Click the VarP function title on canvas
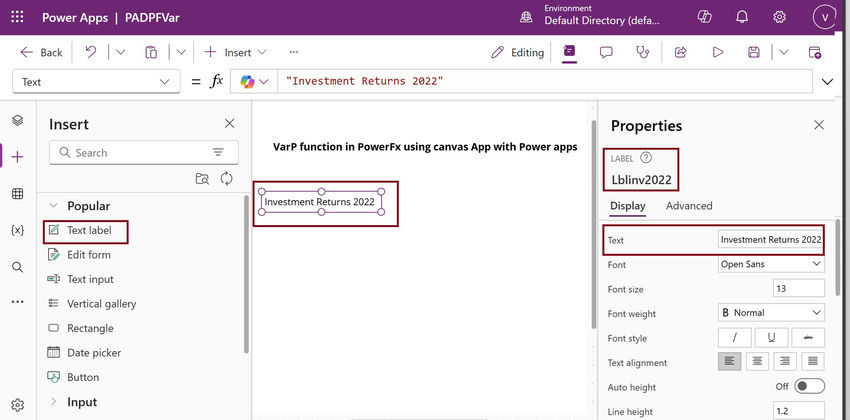Viewport: 850px width, 420px height. 426,147
